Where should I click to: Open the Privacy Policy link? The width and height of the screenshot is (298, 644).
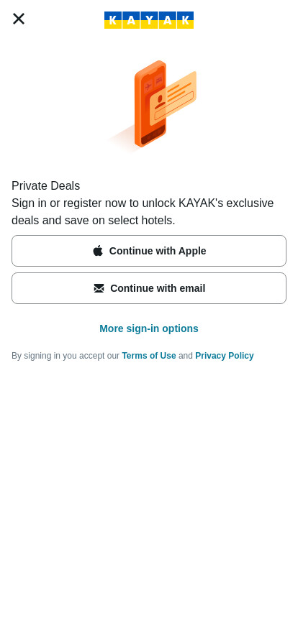point(225,356)
